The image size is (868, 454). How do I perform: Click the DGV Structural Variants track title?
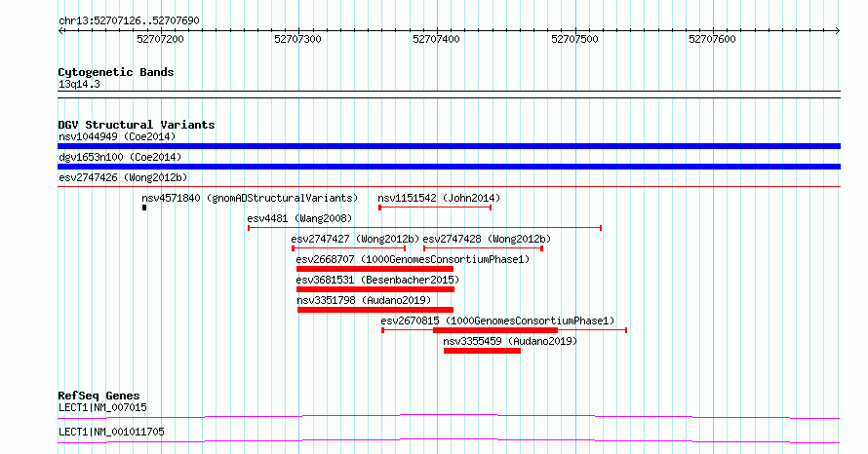(x=137, y=125)
